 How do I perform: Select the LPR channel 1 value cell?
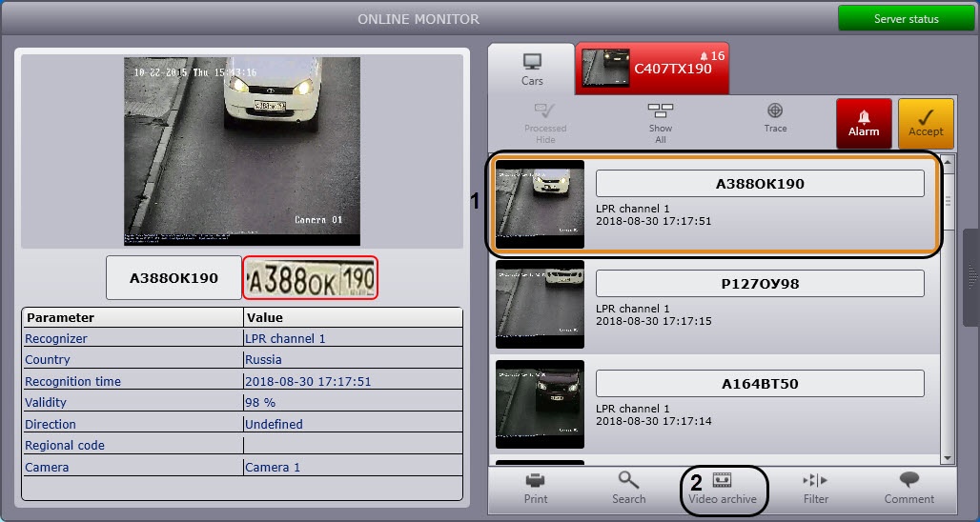click(353, 338)
